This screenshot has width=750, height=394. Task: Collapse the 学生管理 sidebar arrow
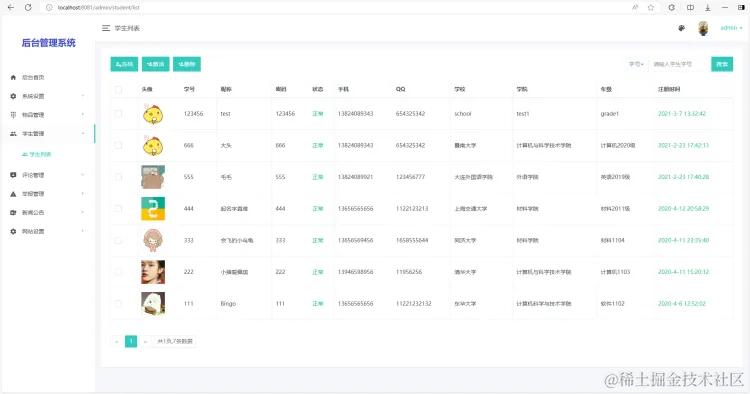point(83,133)
